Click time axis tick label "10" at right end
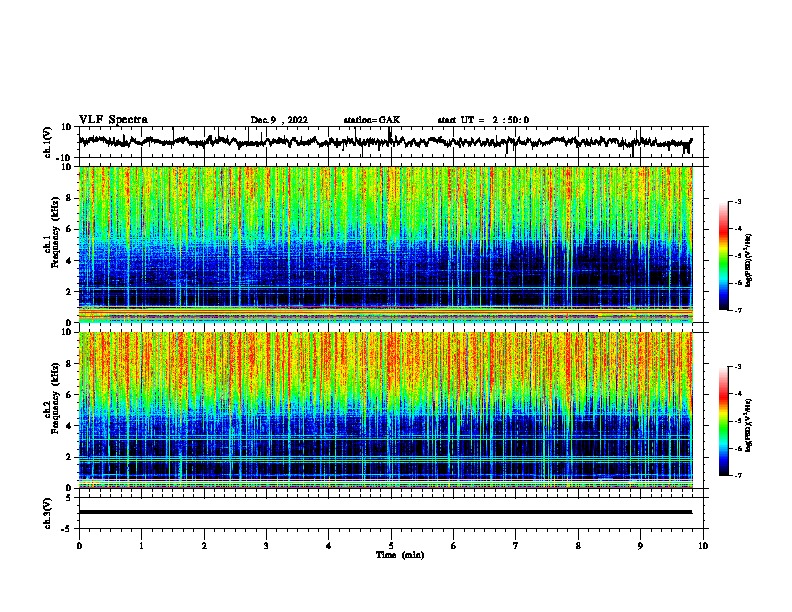This screenshot has width=792, height=612. (x=703, y=546)
